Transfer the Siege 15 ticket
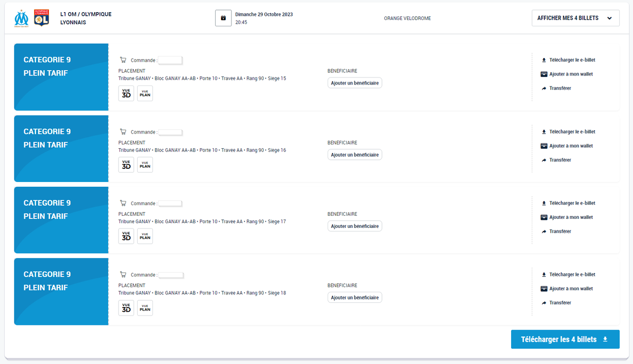Screen dimensions: 633x364 pos(556,88)
